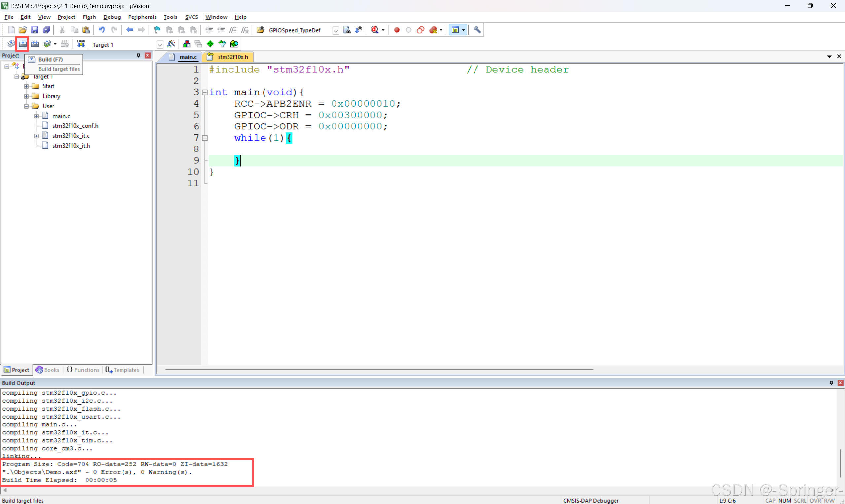845x504 pixels.
Task: Click Start/Stop Debug Session magnifier icon
Action: (374, 30)
